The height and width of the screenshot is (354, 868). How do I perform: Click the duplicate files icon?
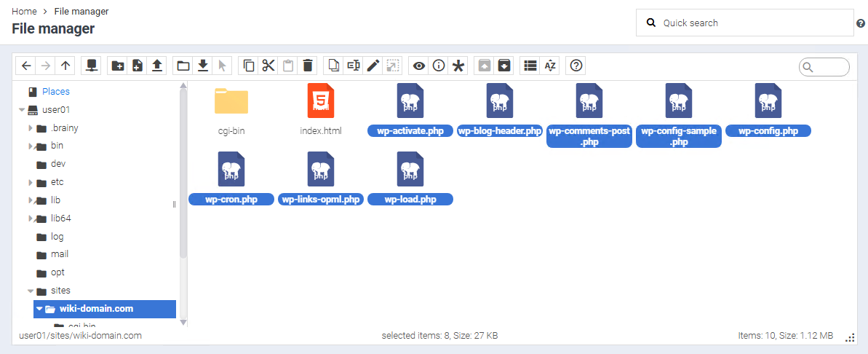tap(334, 66)
